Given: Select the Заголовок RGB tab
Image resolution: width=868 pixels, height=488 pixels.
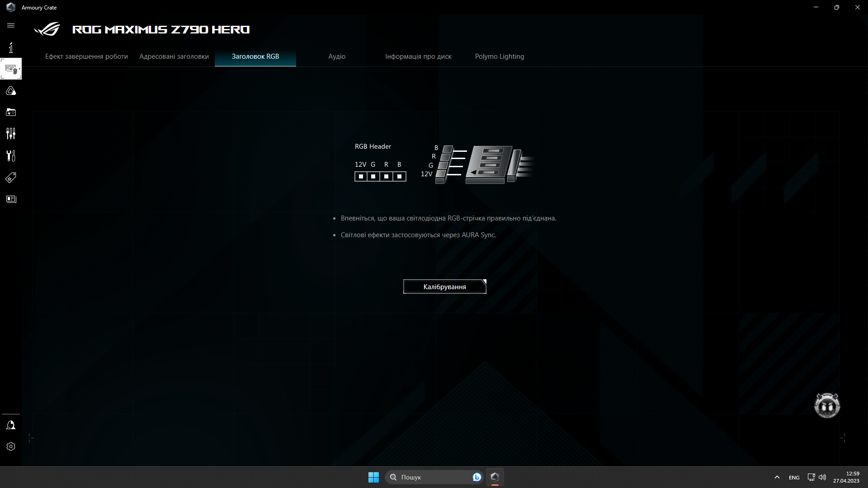Looking at the screenshot, I should pyautogui.click(x=255, y=56).
